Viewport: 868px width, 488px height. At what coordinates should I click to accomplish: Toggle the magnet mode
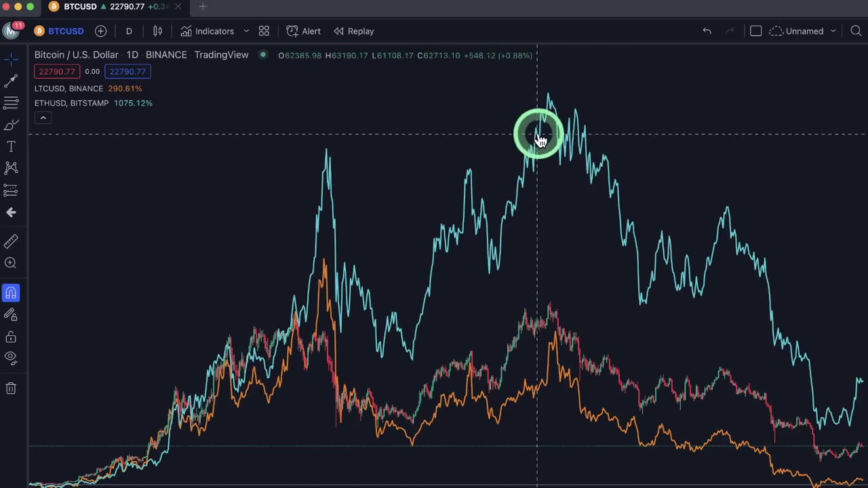[11, 293]
